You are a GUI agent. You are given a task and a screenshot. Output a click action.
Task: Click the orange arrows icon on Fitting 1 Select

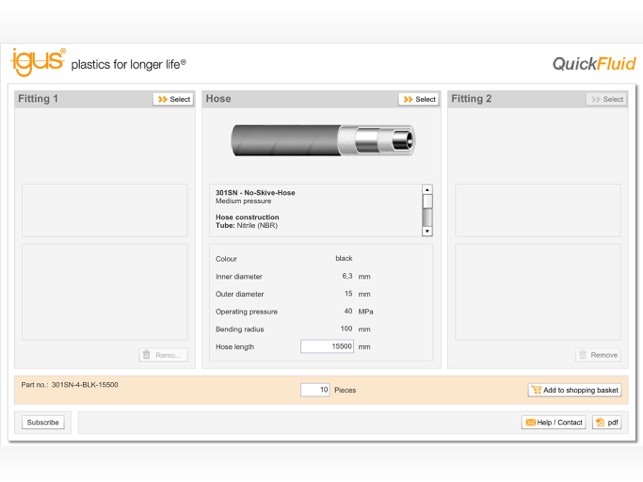pos(162,99)
